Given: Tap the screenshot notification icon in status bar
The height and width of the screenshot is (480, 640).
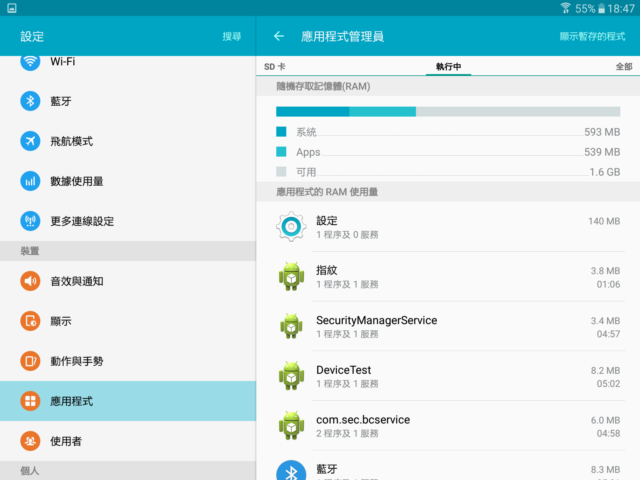Looking at the screenshot, I should (x=12, y=8).
